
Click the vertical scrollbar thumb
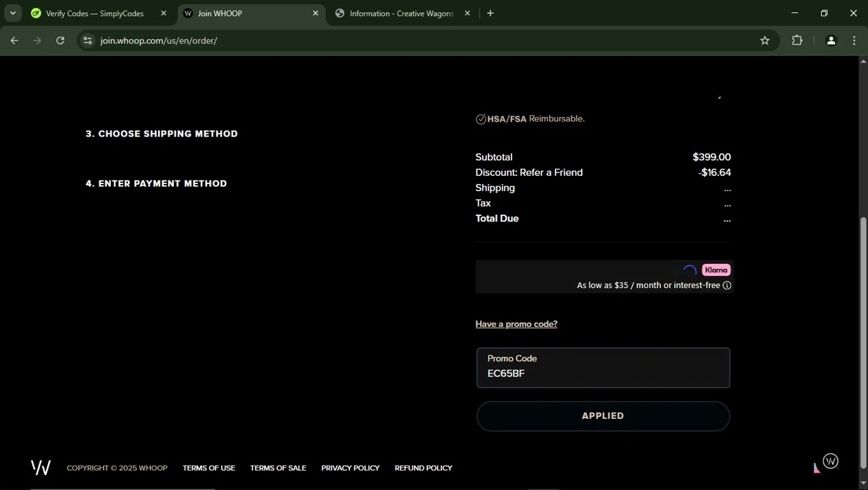[863, 342]
